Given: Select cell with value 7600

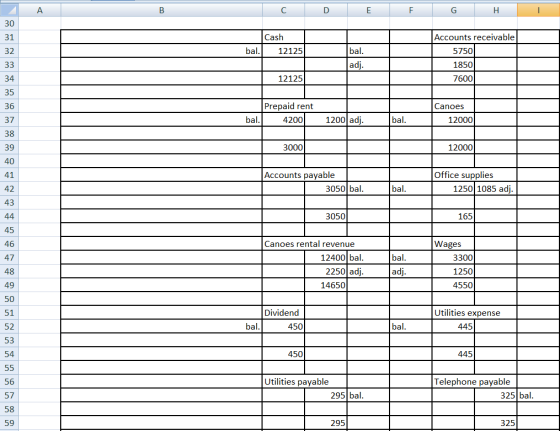Looking at the screenshot, I should [453, 79].
